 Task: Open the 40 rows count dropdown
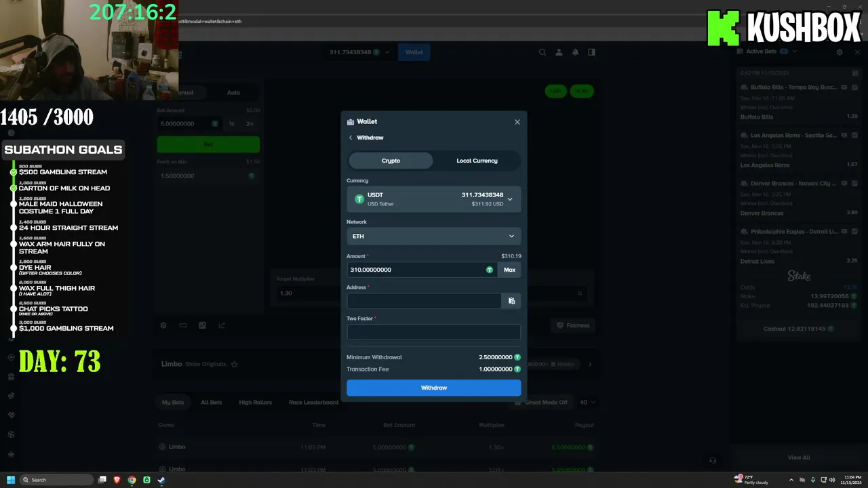pos(587,403)
